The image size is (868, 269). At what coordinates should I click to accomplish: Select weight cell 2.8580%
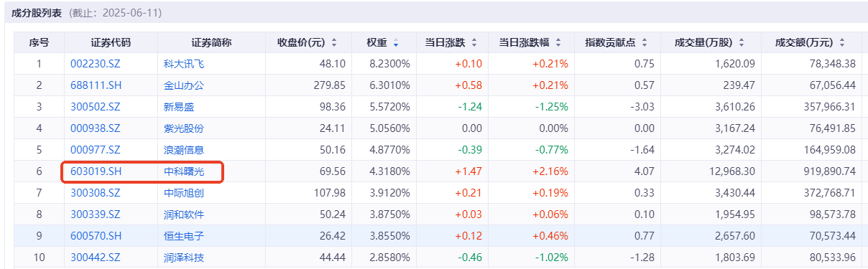[x=389, y=258]
